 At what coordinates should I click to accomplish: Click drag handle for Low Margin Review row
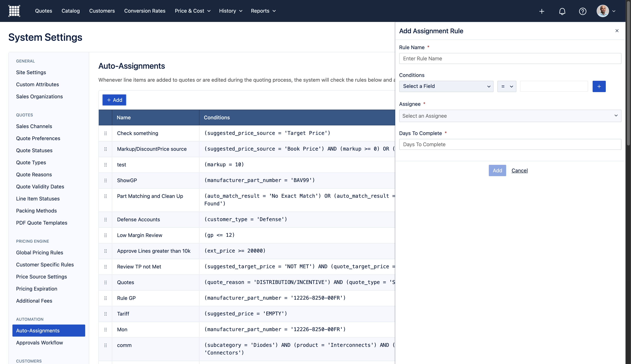tap(105, 235)
